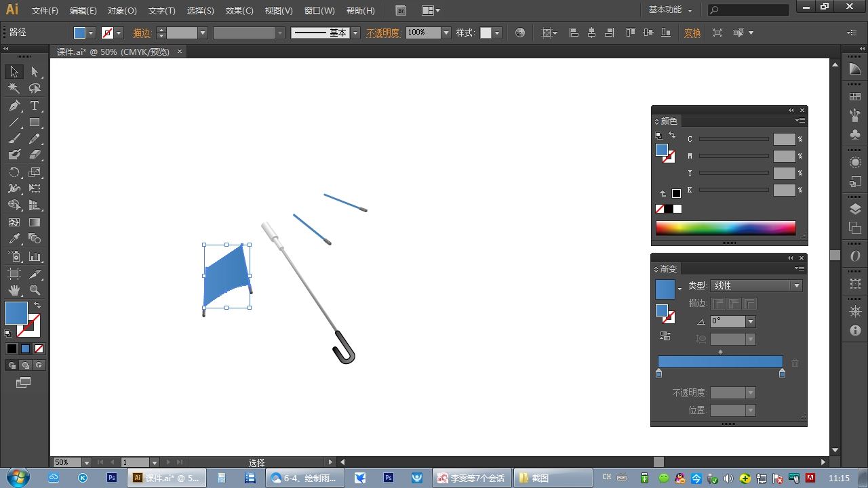This screenshot has height=488, width=868.
Task: Select the Paintbrush tool
Action: click(x=14, y=139)
